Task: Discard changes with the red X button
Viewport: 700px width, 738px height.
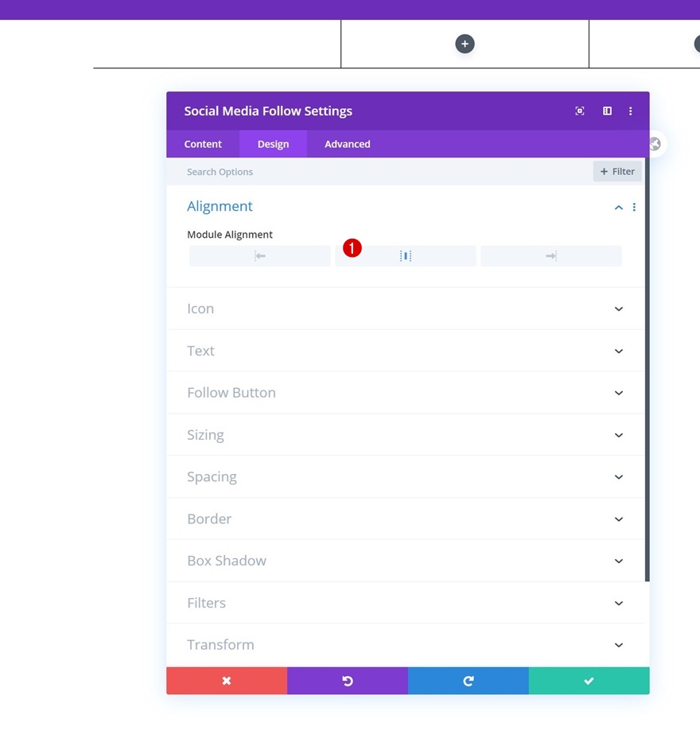Action: pos(227,681)
